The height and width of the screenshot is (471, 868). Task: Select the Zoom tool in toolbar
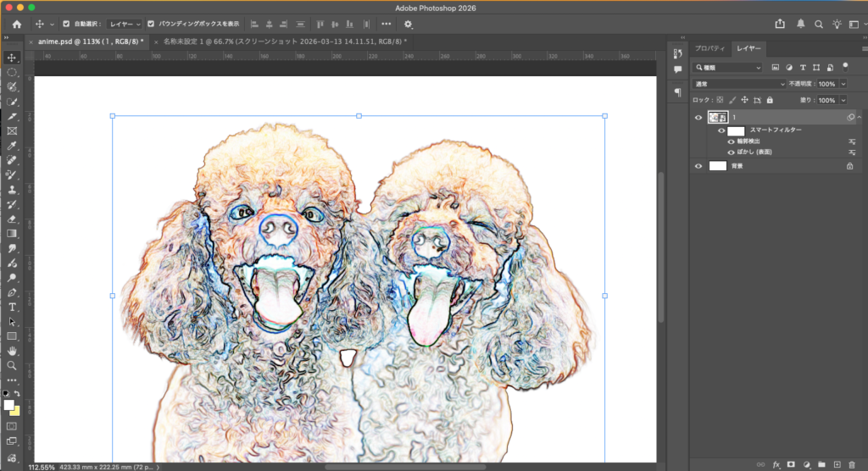[12, 365]
